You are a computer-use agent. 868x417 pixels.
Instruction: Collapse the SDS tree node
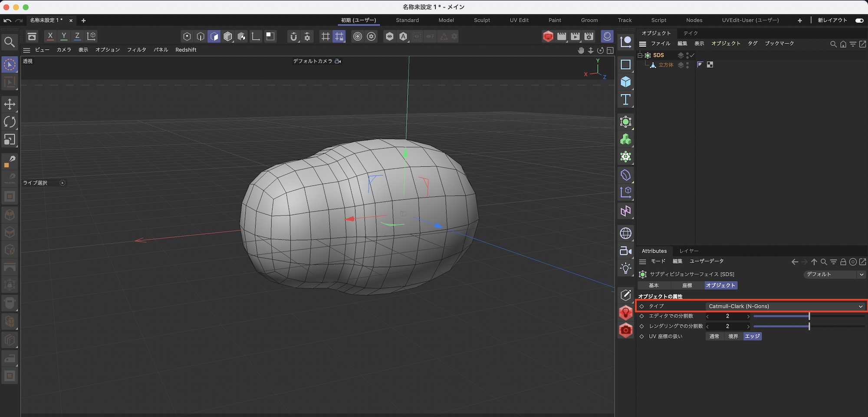(x=640, y=55)
